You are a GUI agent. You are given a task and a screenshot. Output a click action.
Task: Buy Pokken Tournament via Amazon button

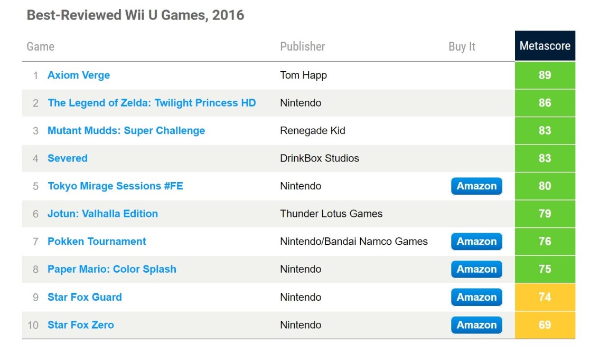(476, 241)
